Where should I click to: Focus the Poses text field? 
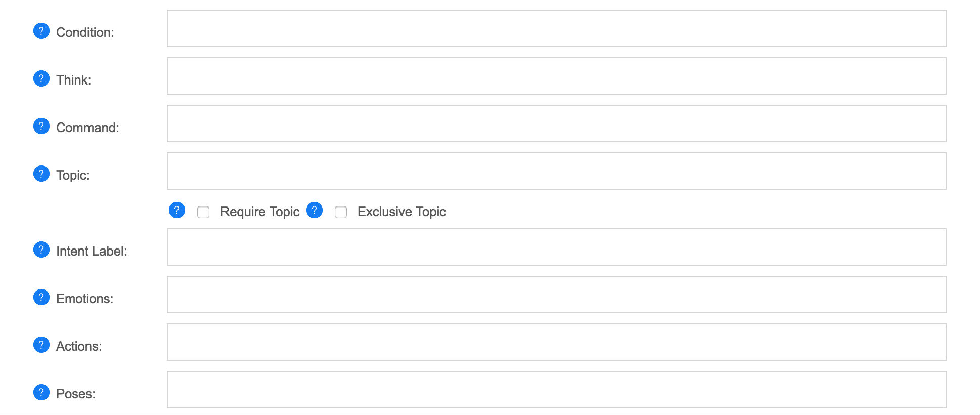(557, 390)
